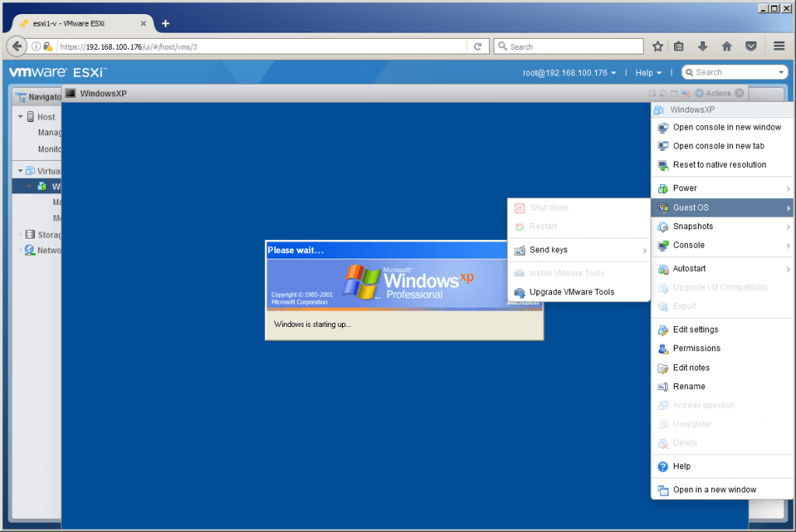Reload the page with the refresh icon
This screenshot has height=532, width=796.
(x=478, y=47)
